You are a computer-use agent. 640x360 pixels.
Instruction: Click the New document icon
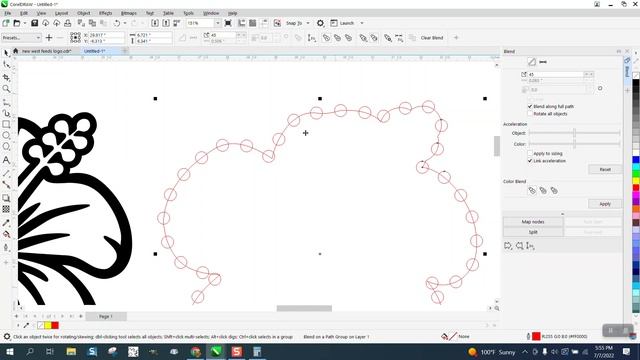6,23
